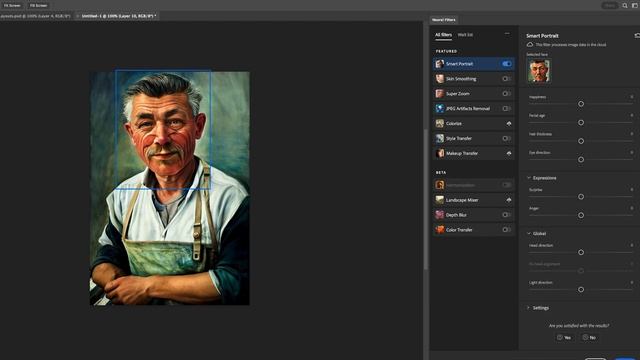Viewport: 640px width, 360px height.
Task: Enable the Skin Smoothing toggle
Action: point(507,79)
